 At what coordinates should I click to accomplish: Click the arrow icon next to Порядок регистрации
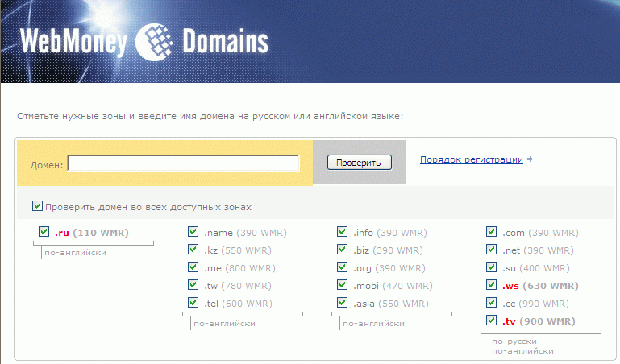531,159
